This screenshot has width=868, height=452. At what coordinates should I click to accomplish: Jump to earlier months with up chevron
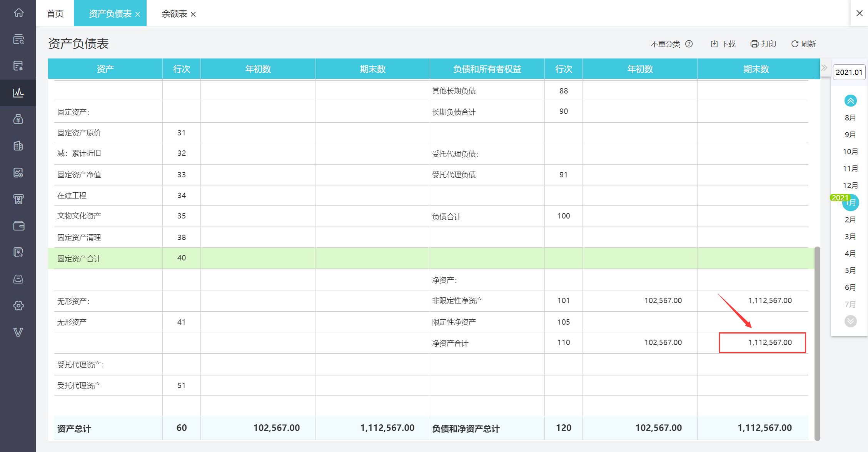tap(851, 101)
